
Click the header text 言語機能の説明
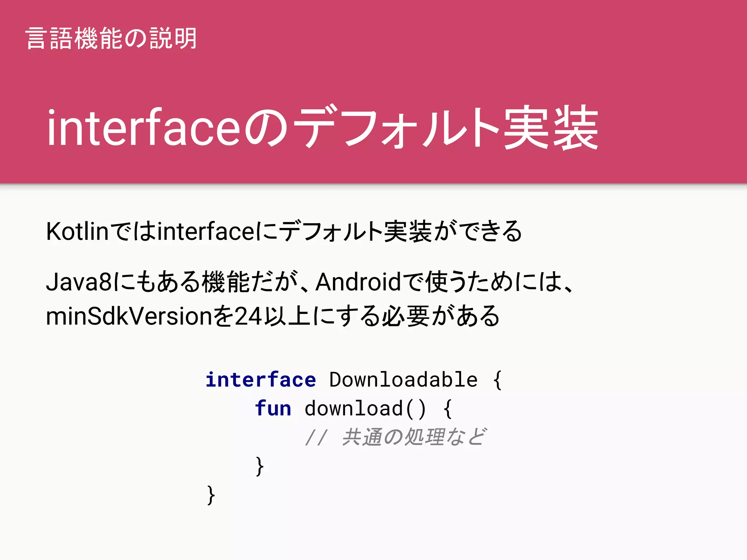pyautogui.click(x=111, y=38)
